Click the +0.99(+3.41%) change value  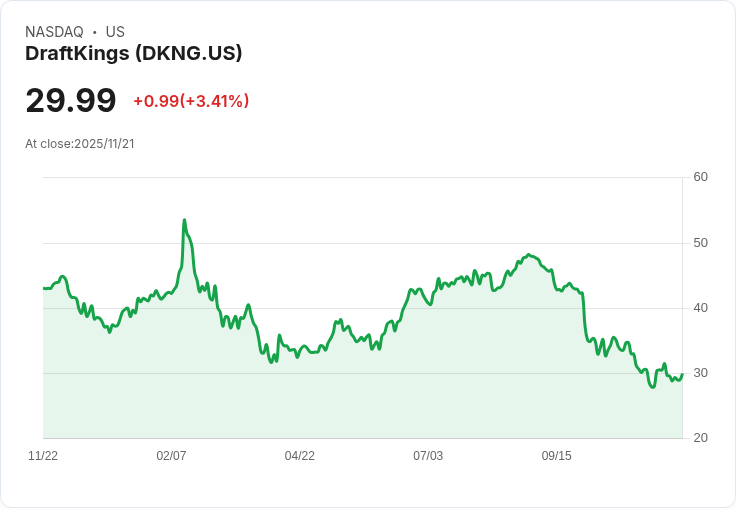point(191,101)
